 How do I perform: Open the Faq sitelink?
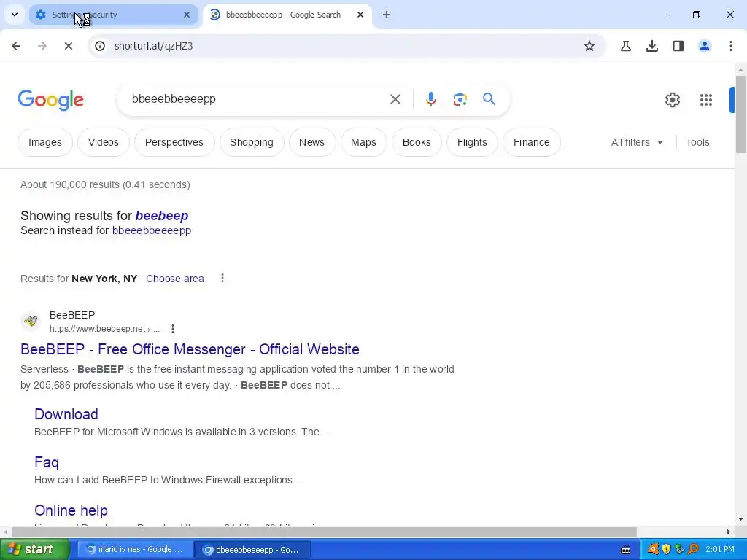pos(47,462)
